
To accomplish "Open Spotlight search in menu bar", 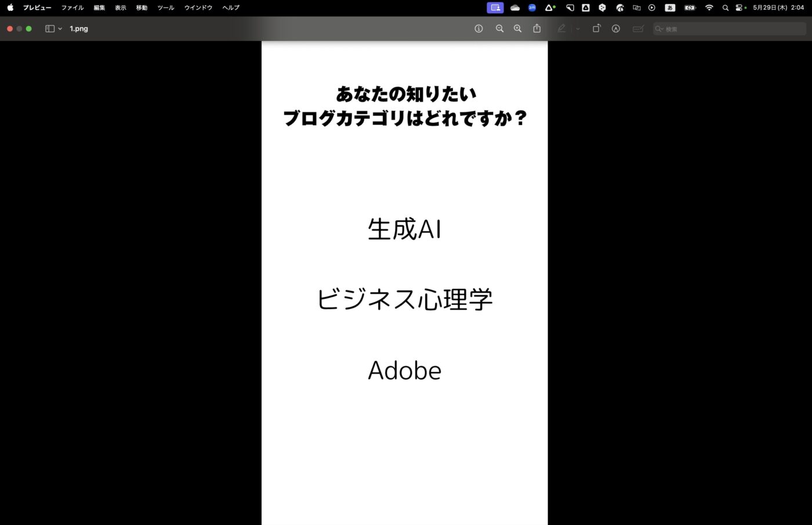I will click(x=725, y=8).
